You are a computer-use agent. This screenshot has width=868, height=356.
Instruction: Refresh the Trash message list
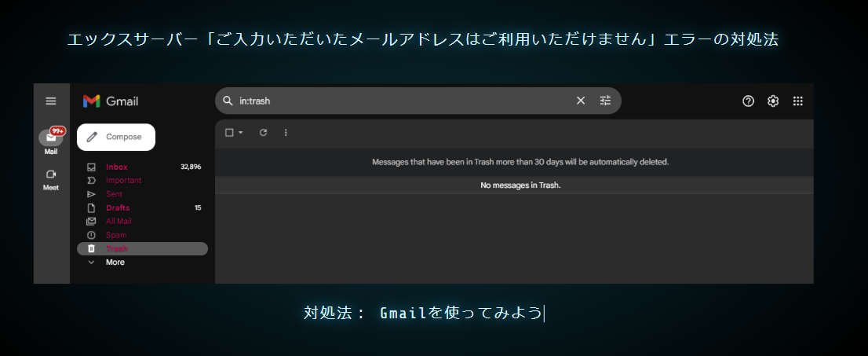264,133
